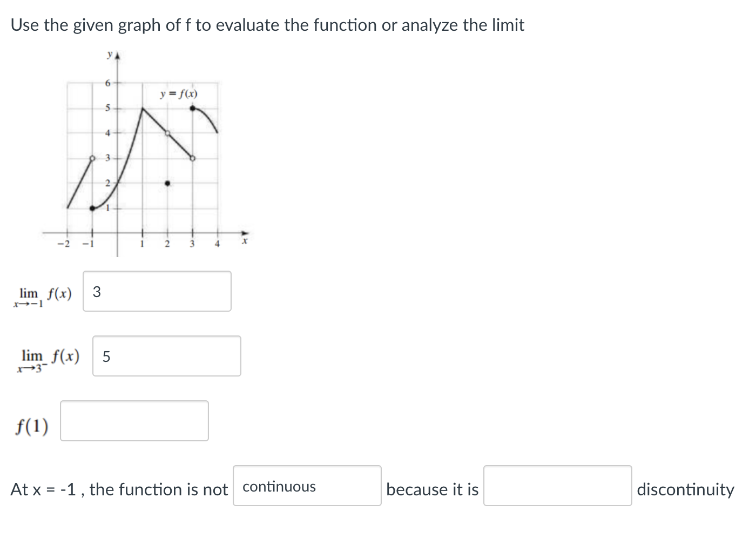756x558 pixels.
Task: Click the answer box containing 3
Action: (157, 291)
